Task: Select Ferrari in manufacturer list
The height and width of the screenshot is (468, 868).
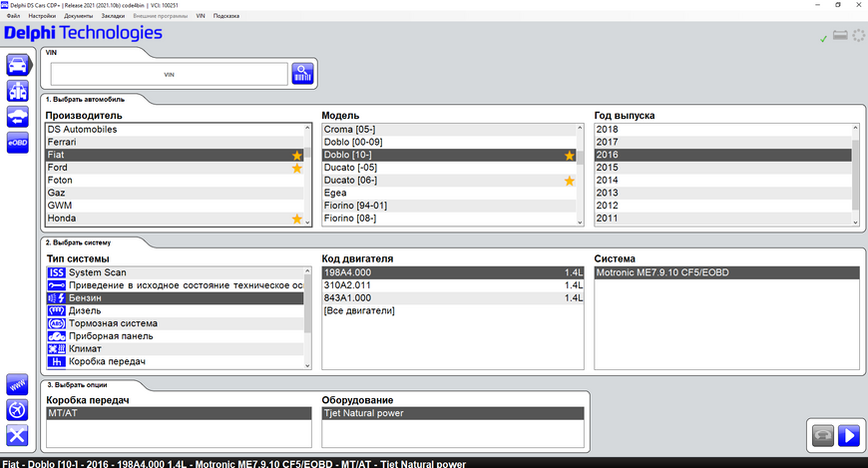Action: pyautogui.click(x=175, y=143)
